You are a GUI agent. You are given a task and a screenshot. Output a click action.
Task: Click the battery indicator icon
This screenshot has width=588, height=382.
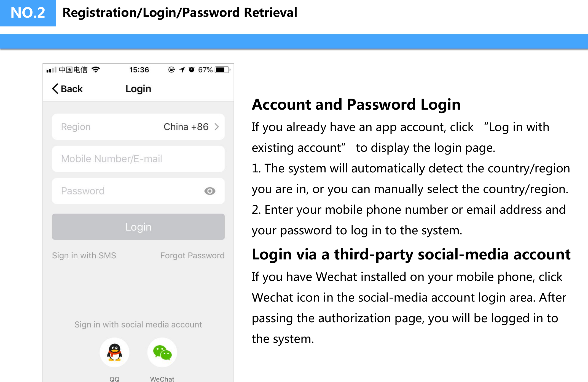[x=222, y=69]
